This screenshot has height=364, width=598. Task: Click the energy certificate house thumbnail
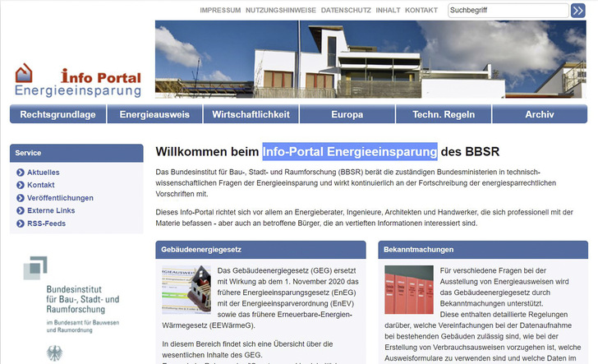[x=186, y=289]
